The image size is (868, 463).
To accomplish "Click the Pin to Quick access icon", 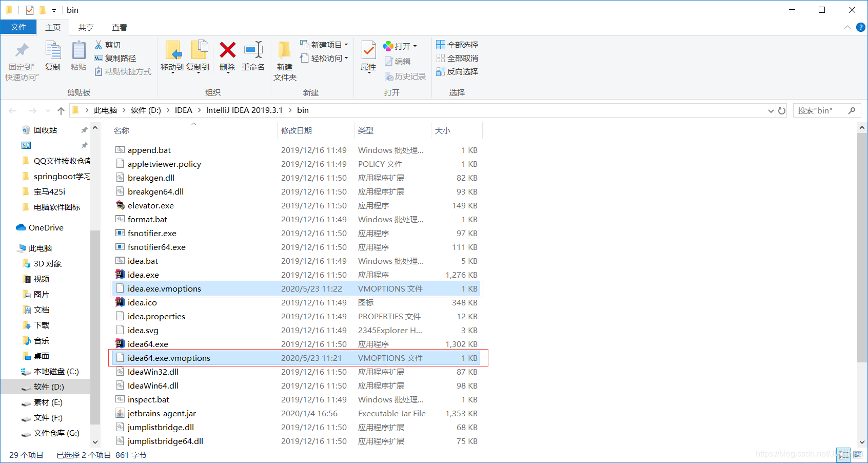I will click(22, 50).
